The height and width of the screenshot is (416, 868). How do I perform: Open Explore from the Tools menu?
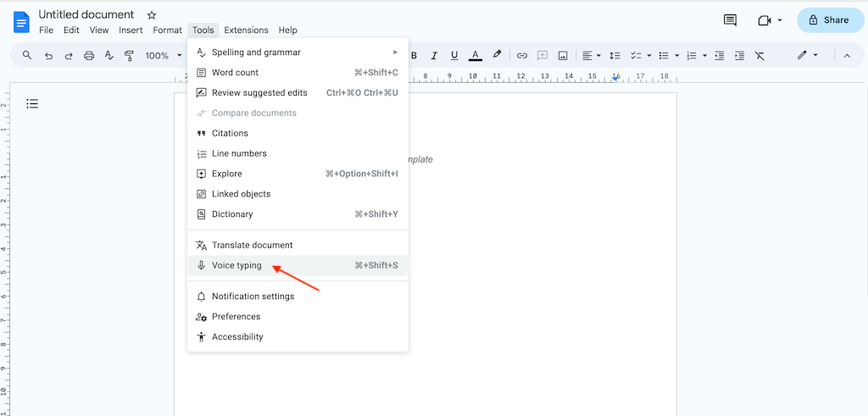[x=298, y=174]
